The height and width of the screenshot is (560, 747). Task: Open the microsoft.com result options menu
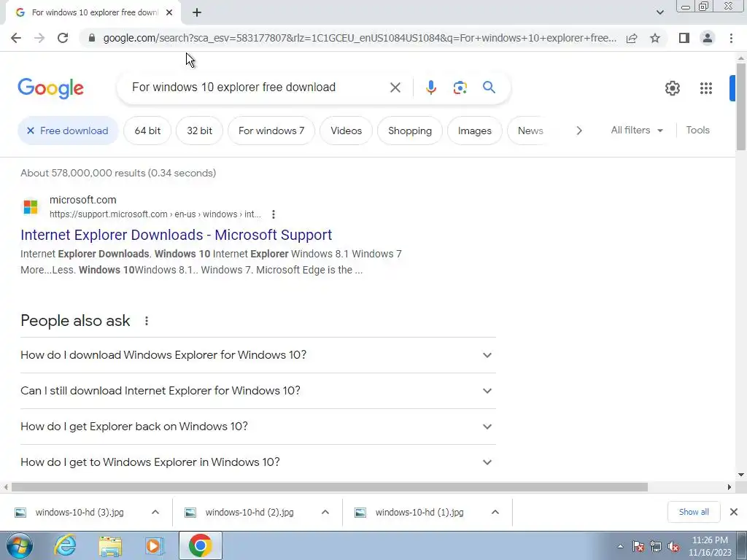point(274,214)
